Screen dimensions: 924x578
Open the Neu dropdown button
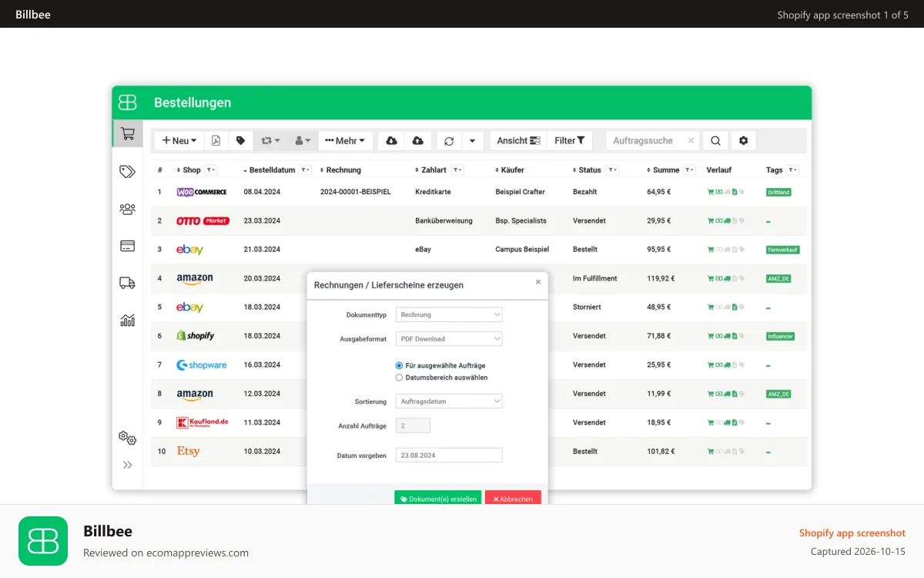pyautogui.click(x=179, y=140)
